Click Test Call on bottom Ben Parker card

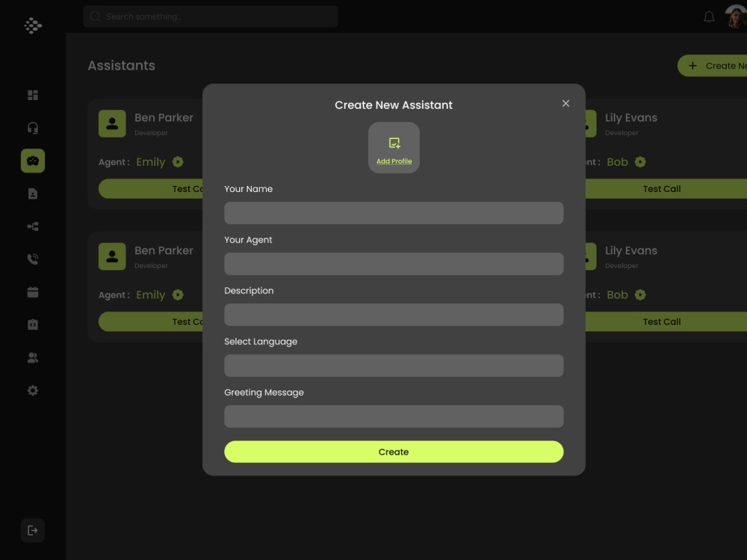151,322
